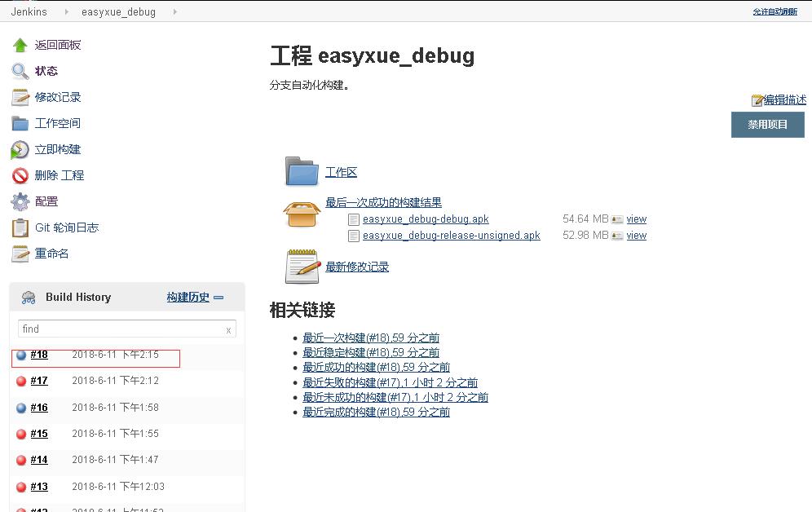The height and width of the screenshot is (512, 812).
Task: Click the edit description pencil icon
Action: coord(757,100)
